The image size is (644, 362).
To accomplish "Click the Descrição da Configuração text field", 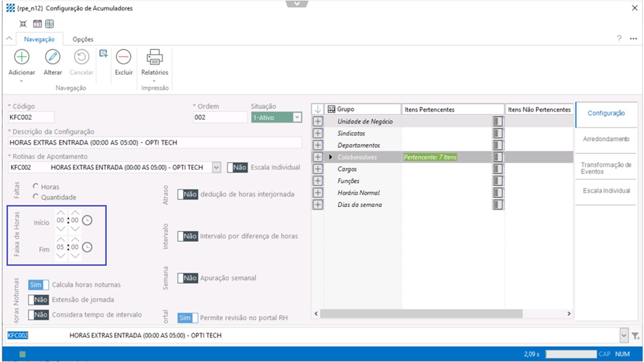I will pyautogui.click(x=155, y=143).
